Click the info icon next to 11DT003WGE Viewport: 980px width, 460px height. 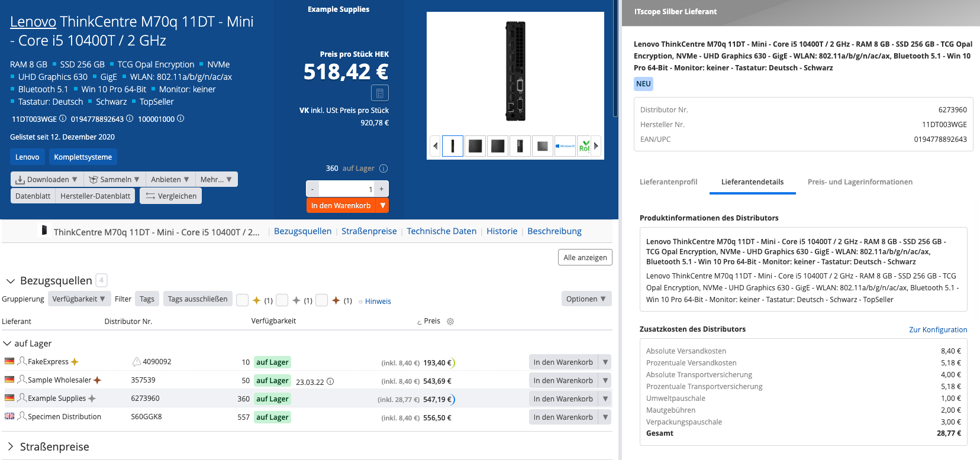point(63,118)
